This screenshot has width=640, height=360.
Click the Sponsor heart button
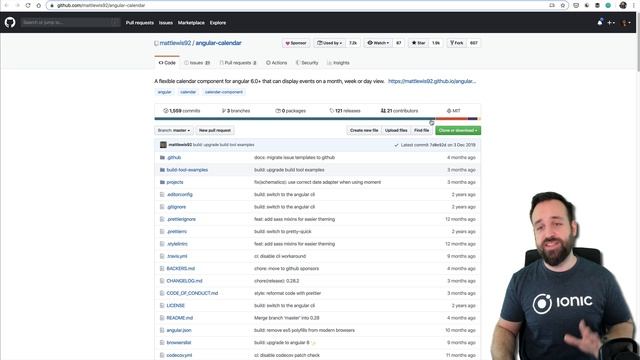[296, 43]
